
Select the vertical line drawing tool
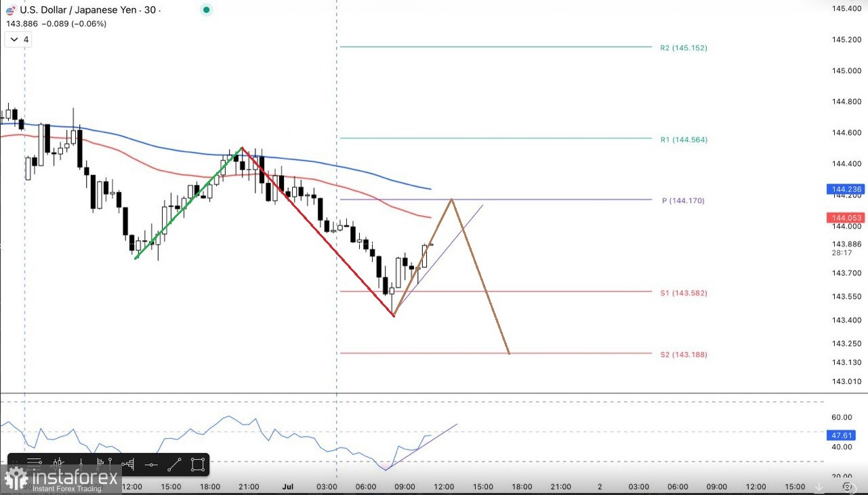(81, 464)
